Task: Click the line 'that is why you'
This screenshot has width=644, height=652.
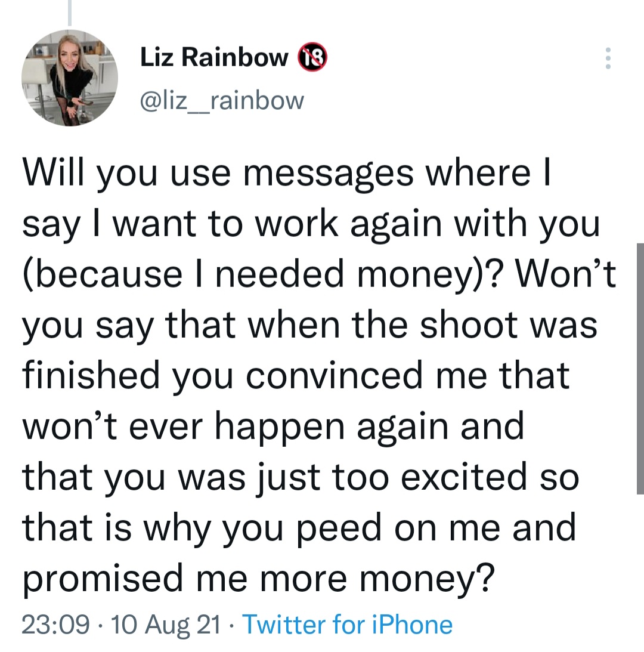Action: click(299, 528)
